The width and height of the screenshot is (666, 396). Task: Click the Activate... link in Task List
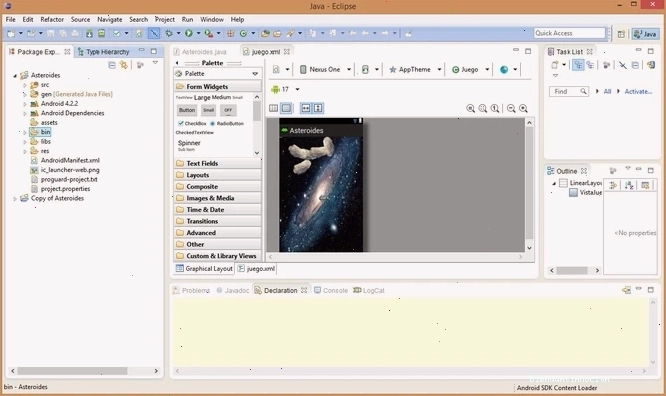[638, 91]
